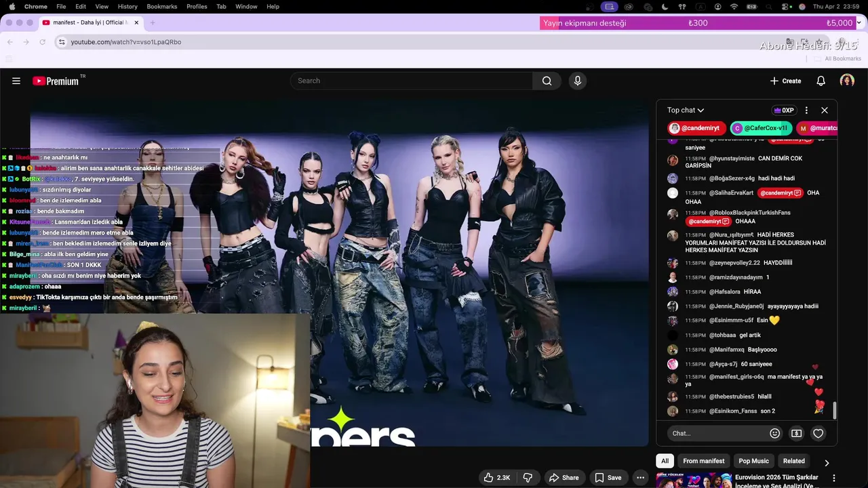Open Super Chat purchase icon

coord(797,433)
